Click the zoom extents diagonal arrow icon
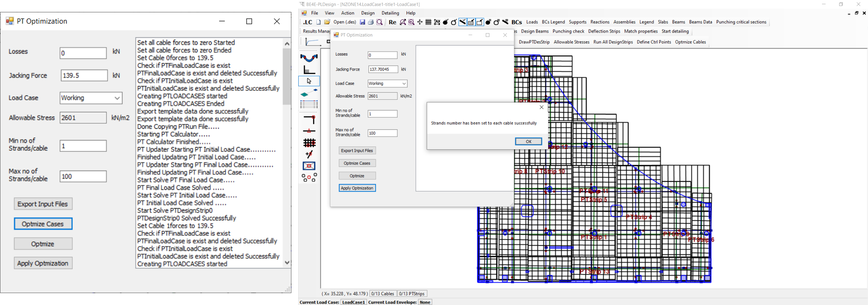The width and height of the screenshot is (868, 305). tap(403, 22)
